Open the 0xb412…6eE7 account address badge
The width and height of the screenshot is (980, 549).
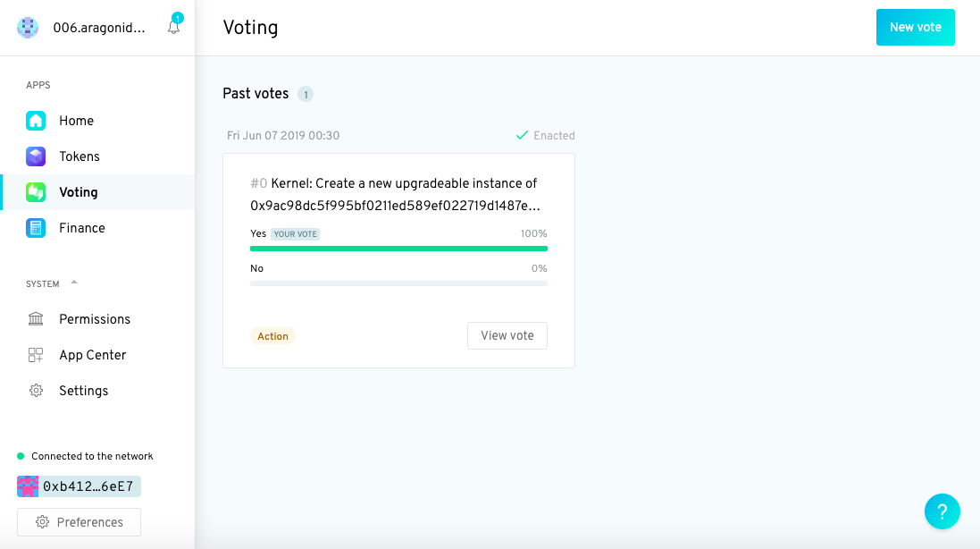(80, 486)
